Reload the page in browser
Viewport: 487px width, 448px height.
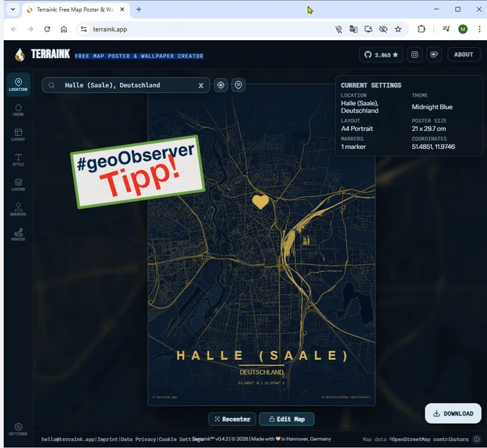[x=47, y=29]
